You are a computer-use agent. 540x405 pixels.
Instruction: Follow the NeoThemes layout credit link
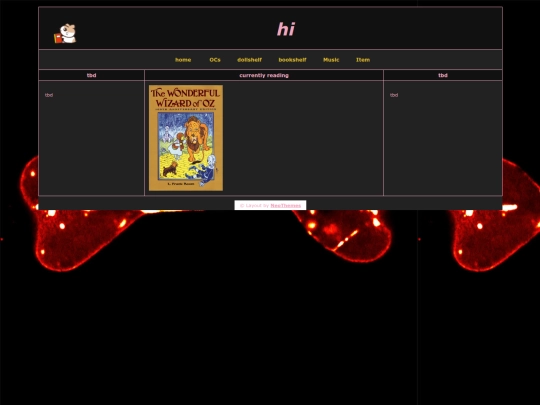pos(286,206)
